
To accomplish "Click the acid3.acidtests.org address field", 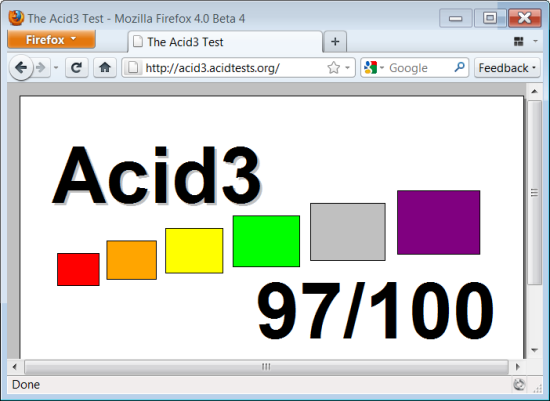I will 235,68.
